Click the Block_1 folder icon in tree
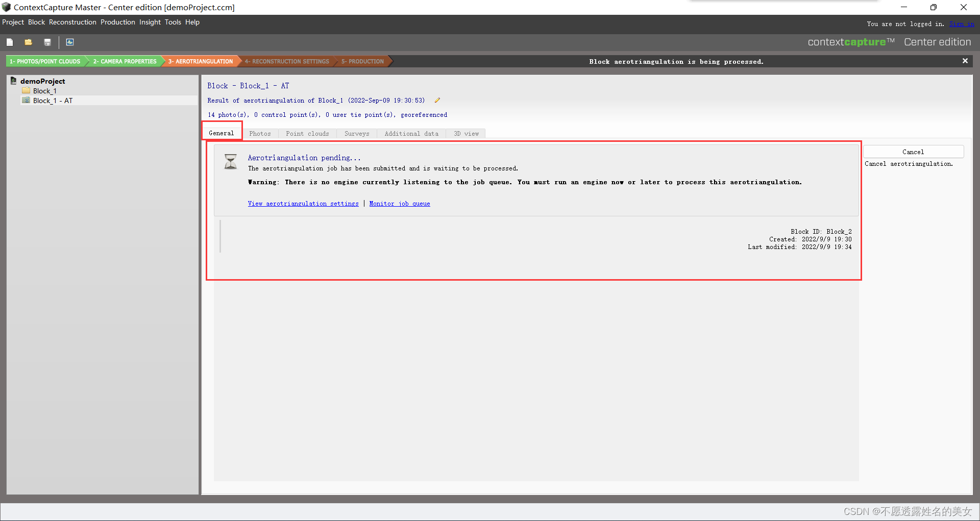Image resolution: width=980 pixels, height=521 pixels. (x=26, y=91)
